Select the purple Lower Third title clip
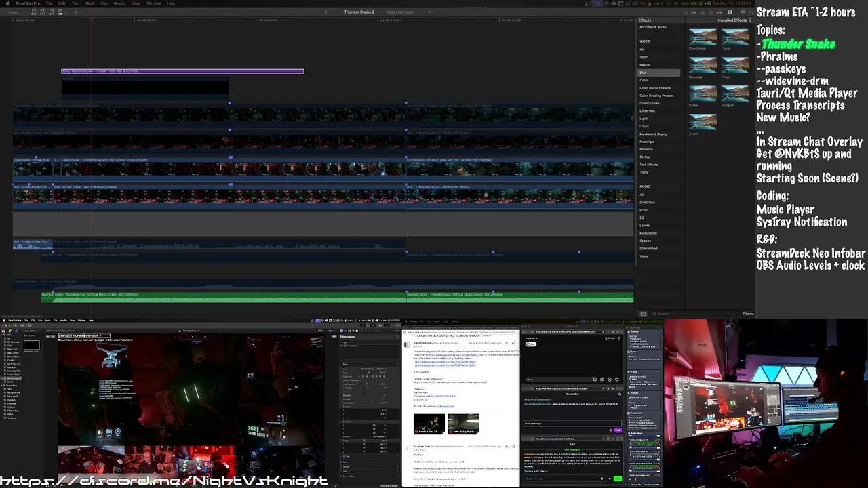Image resolution: width=868 pixels, height=488 pixels. (x=182, y=71)
